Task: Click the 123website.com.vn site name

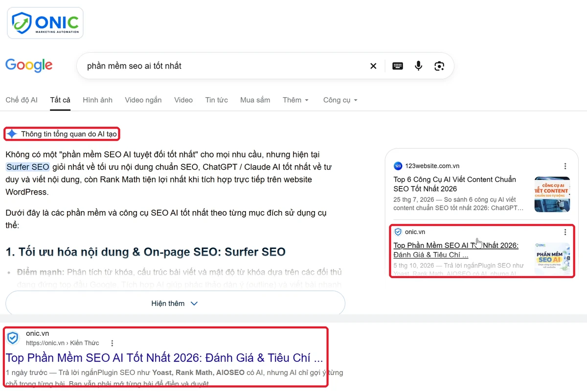Action: [432, 166]
